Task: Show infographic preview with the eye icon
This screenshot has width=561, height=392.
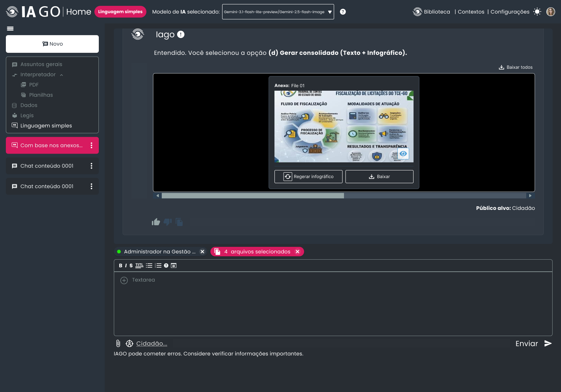Action: [x=403, y=154]
